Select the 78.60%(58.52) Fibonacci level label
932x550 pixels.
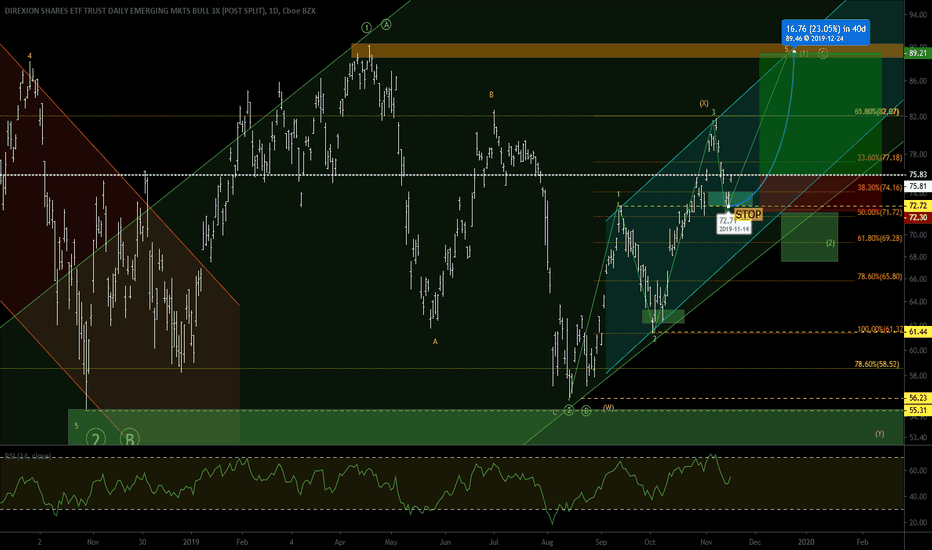(x=877, y=364)
